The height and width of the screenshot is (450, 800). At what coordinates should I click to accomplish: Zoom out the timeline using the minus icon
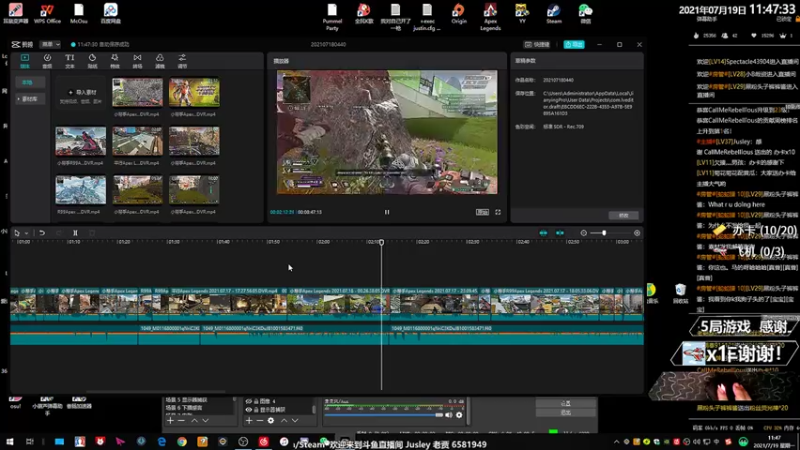584,233
